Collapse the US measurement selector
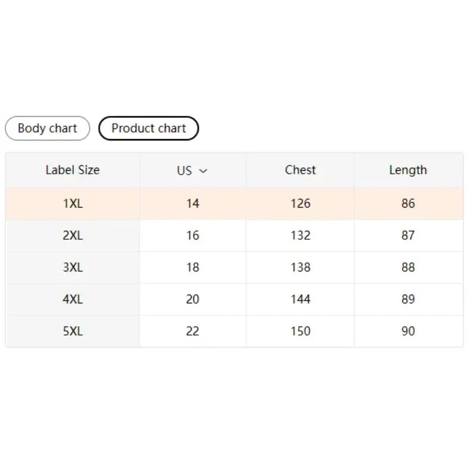476x476 pixels. coord(202,170)
